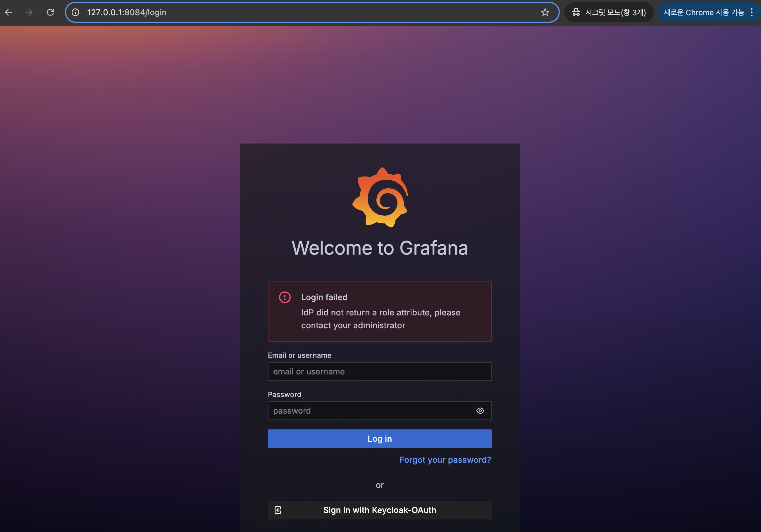761x532 pixels.
Task: Click the address bar URL text
Action: click(x=127, y=12)
